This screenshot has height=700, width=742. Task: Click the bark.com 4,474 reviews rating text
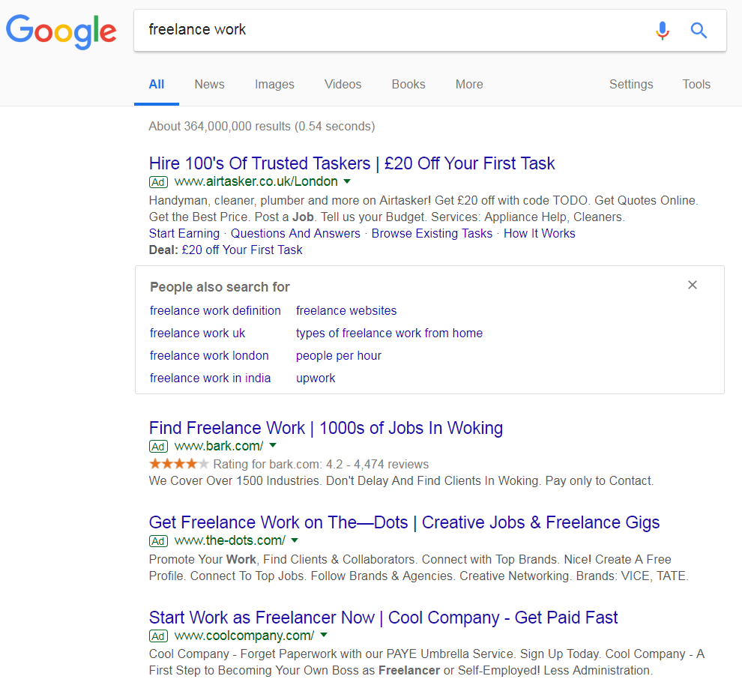pyautogui.click(x=321, y=465)
